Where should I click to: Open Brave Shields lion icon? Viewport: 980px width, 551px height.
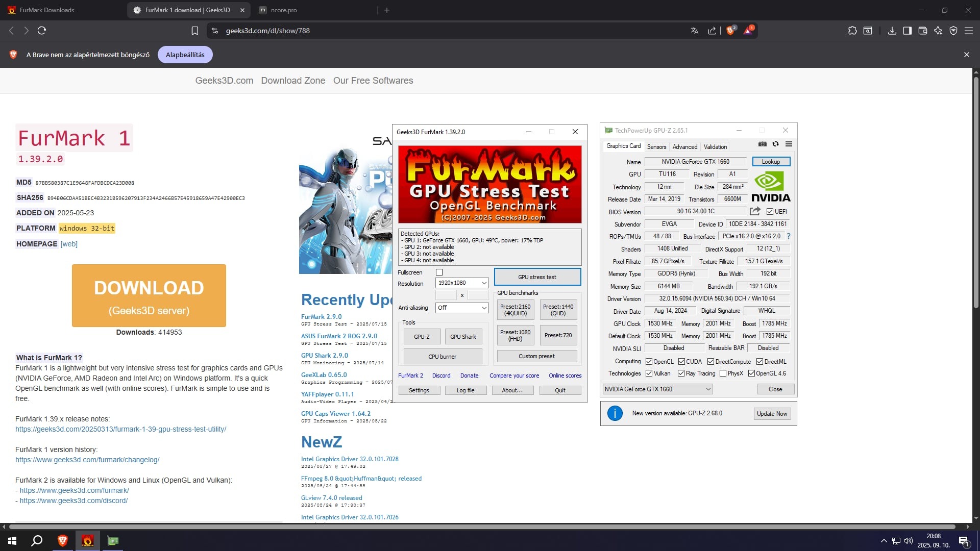tap(730, 31)
